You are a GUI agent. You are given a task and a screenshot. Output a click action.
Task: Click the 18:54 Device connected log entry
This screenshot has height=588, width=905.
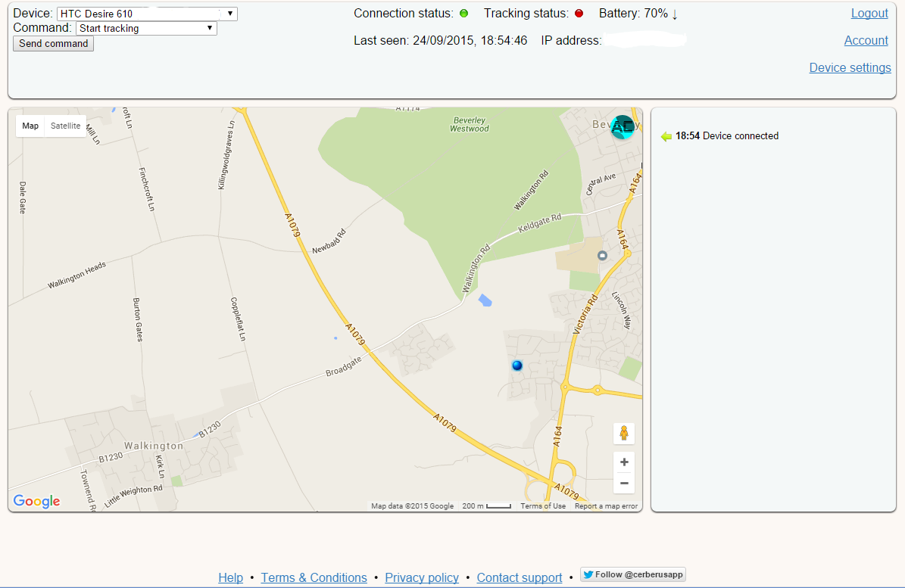(727, 136)
